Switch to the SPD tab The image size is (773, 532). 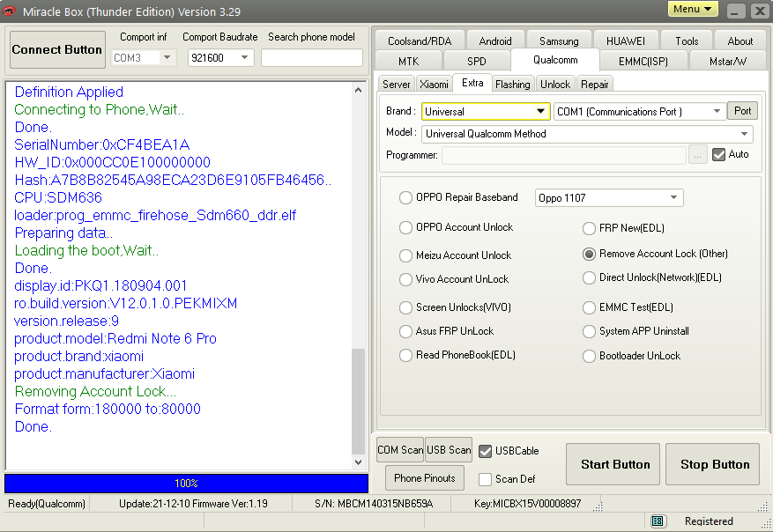click(x=476, y=61)
